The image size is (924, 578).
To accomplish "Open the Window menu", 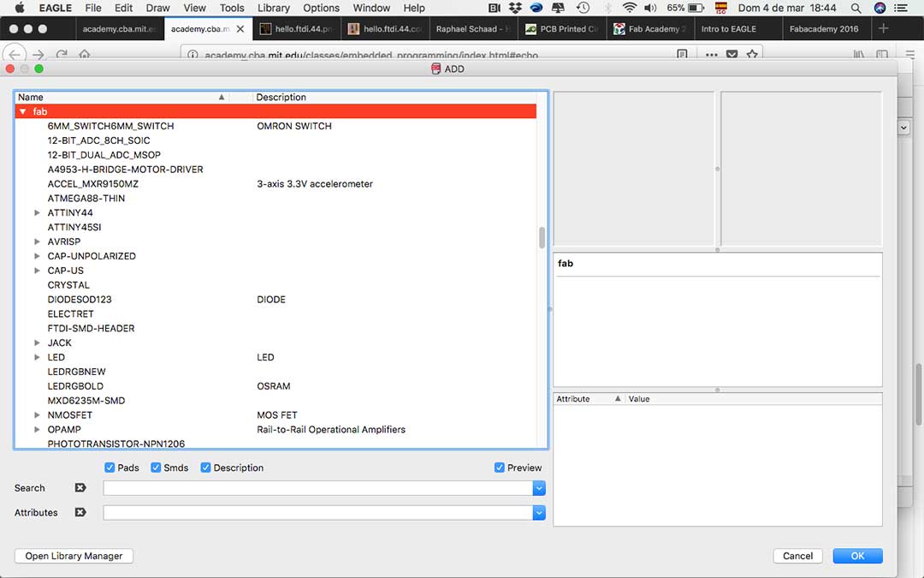I will [x=371, y=9].
